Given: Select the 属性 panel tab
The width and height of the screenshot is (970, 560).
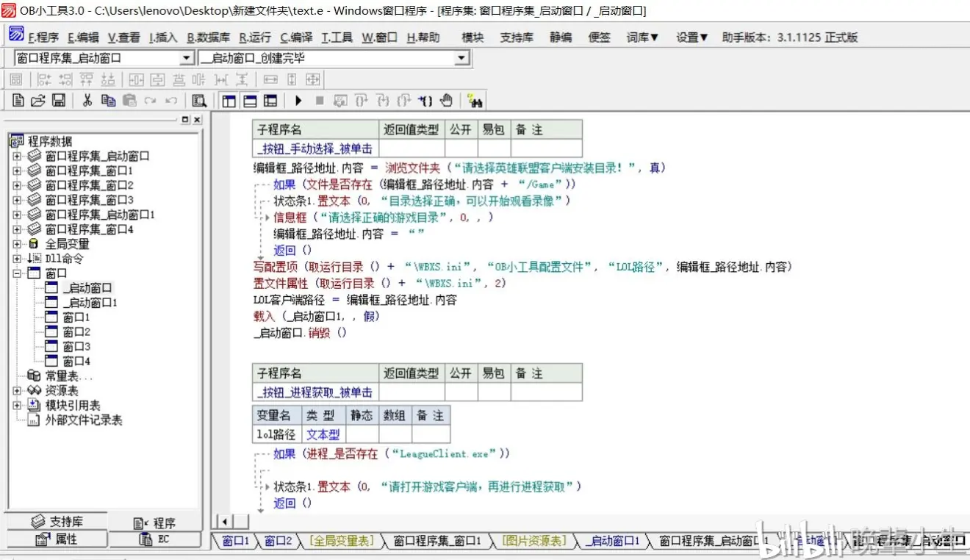Looking at the screenshot, I should [x=57, y=539].
